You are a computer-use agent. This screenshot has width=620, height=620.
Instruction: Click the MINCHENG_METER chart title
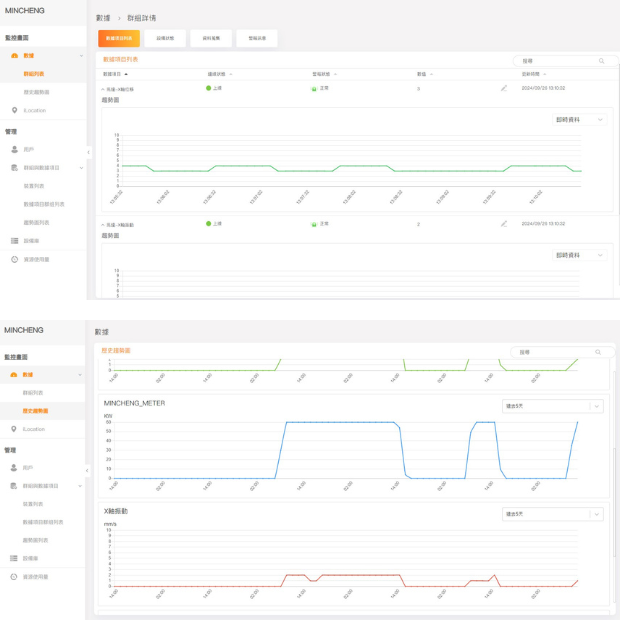point(134,403)
